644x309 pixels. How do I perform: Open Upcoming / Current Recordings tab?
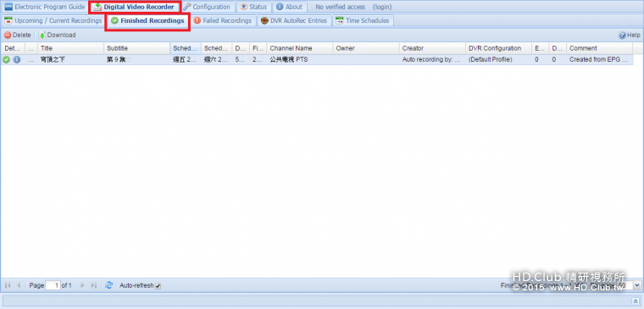[x=53, y=20]
